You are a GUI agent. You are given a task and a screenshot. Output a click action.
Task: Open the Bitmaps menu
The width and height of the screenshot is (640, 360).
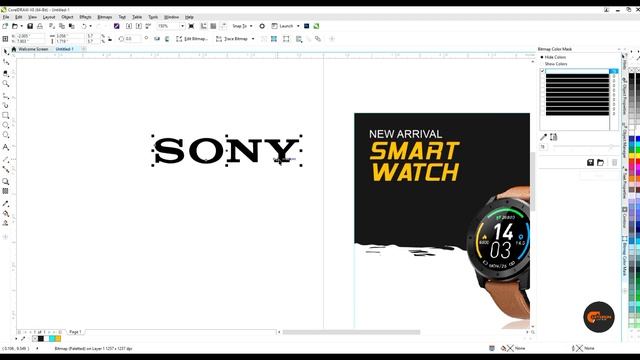104,17
